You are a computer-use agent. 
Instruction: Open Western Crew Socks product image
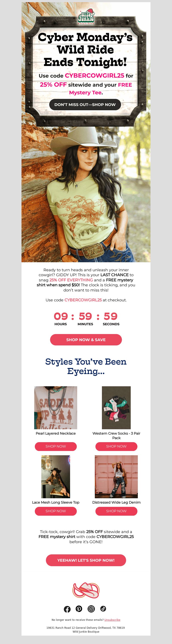[x=116, y=408]
